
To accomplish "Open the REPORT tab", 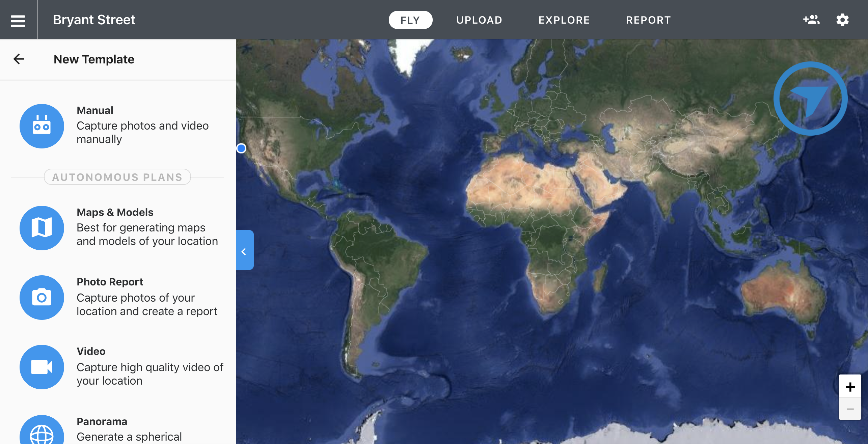I will click(649, 20).
